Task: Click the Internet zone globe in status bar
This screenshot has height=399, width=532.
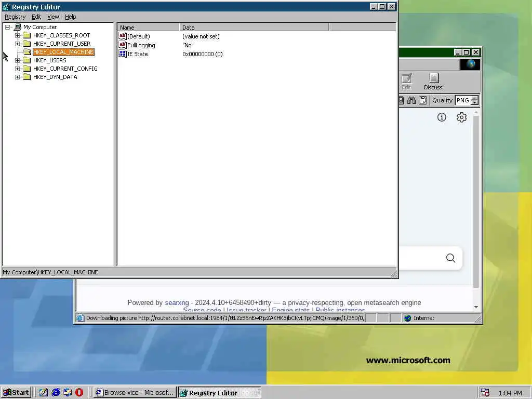Action: click(407, 318)
